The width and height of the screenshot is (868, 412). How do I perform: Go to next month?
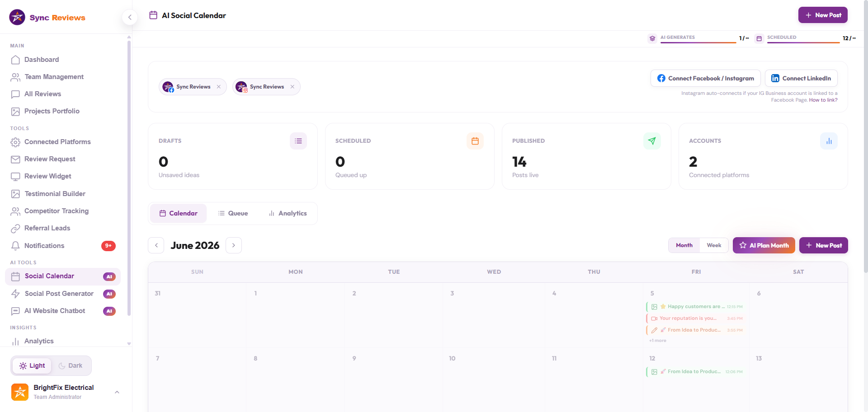[234, 245]
